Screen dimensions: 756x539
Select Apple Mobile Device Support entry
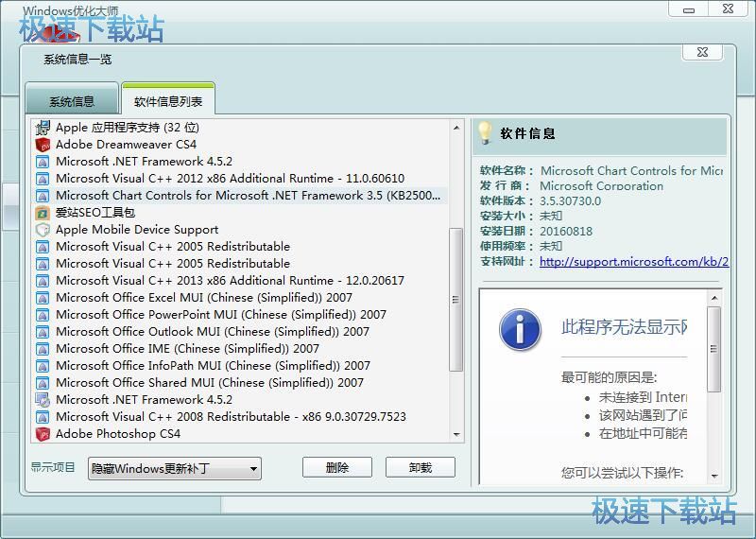click(x=137, y=229)
